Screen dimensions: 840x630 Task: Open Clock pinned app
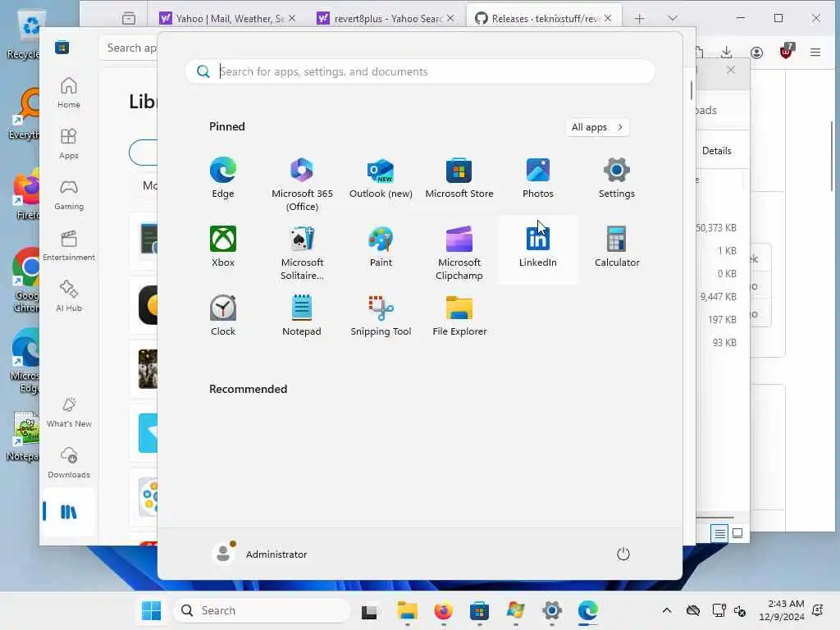(223, 316)
